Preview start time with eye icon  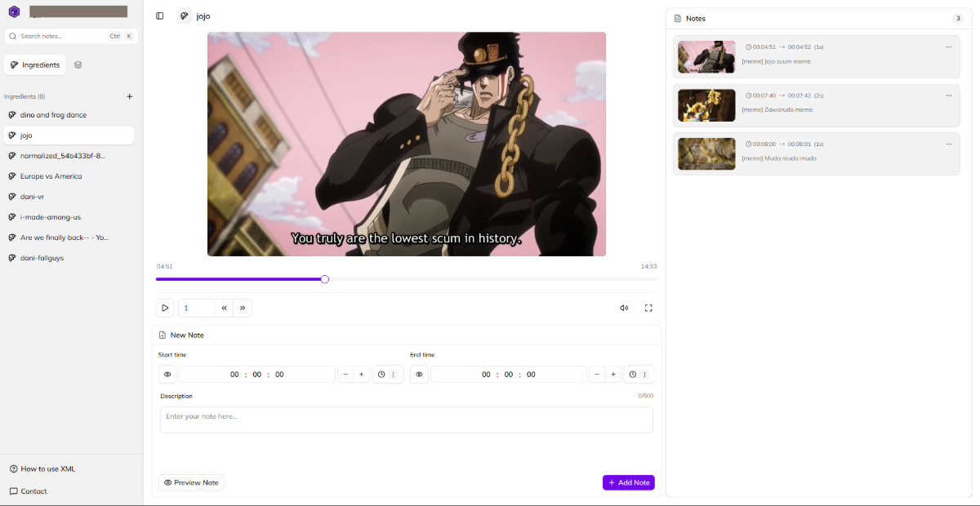coord(167,375)
